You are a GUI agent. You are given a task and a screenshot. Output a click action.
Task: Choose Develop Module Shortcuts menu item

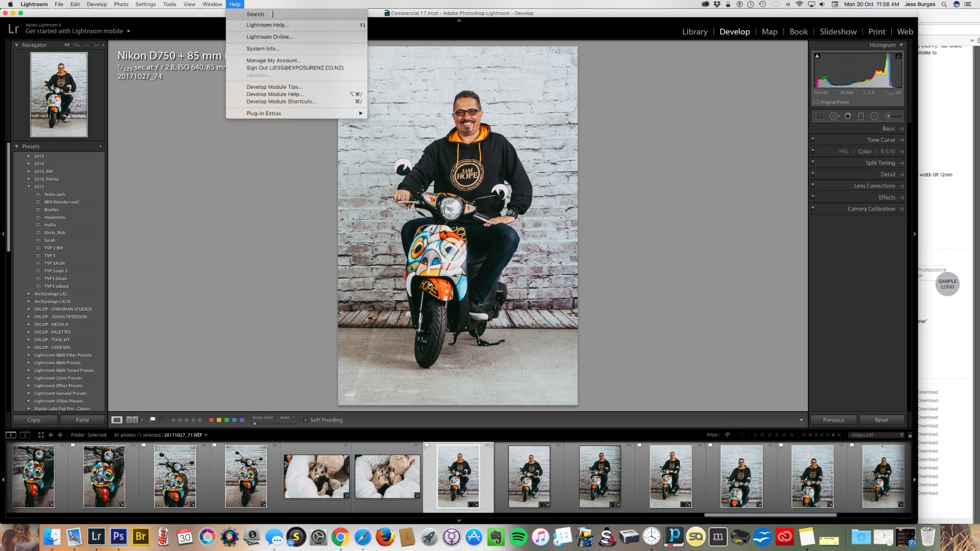(281, 102)
